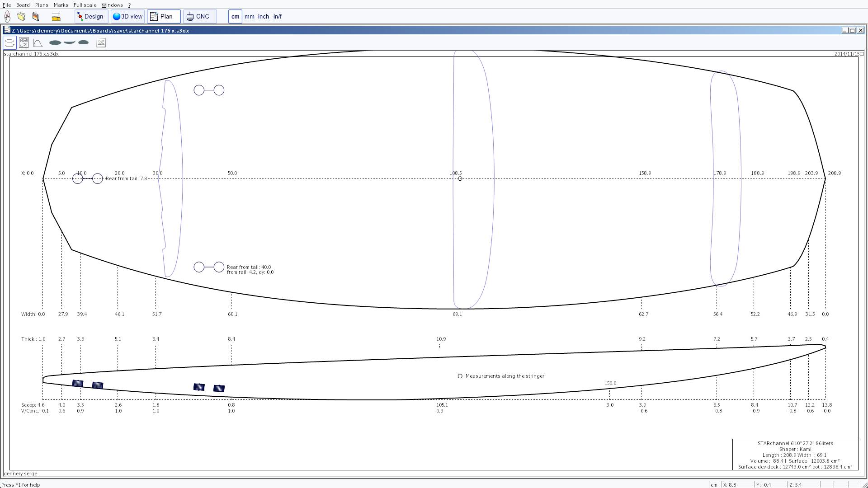Click the spreadsheet export icon

click(101, 43)
